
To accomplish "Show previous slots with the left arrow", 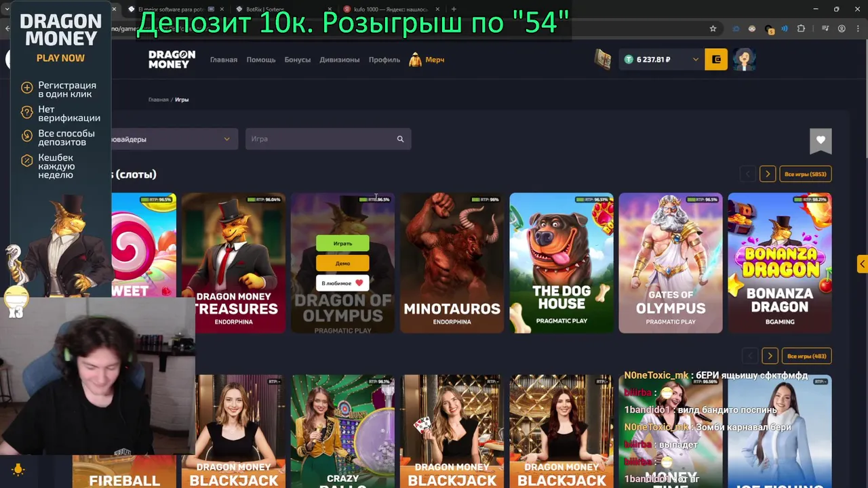I will click(748, 174).
